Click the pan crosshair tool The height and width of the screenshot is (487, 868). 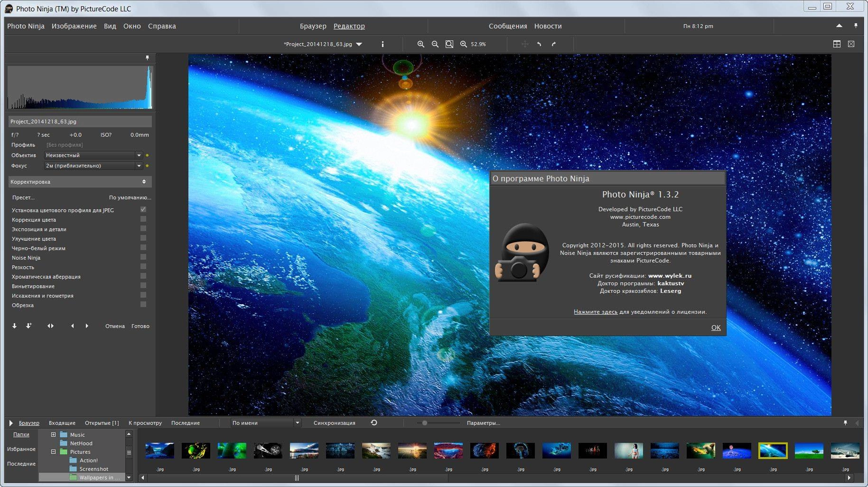(525, 44)
